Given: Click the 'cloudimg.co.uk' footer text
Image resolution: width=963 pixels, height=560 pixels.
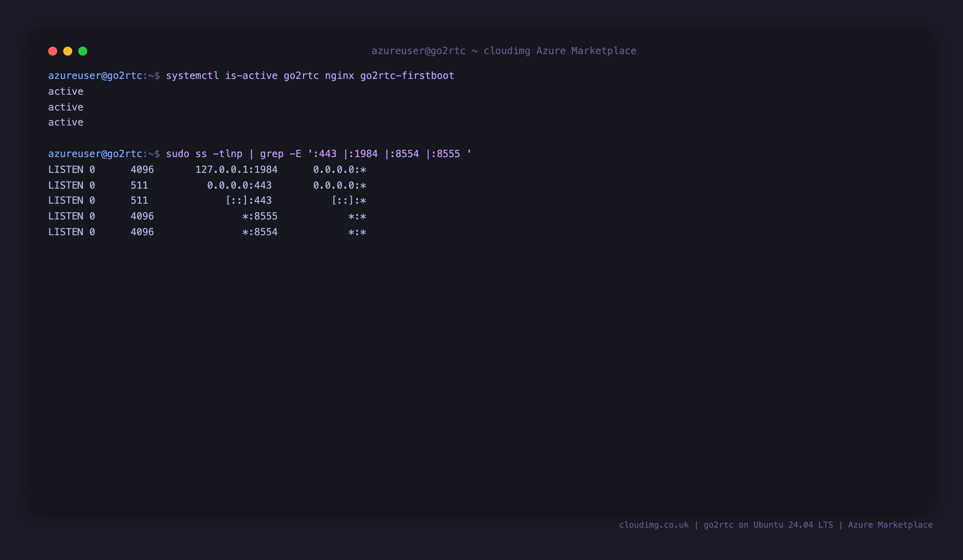Looking at the screenshot, I should 654,525.
